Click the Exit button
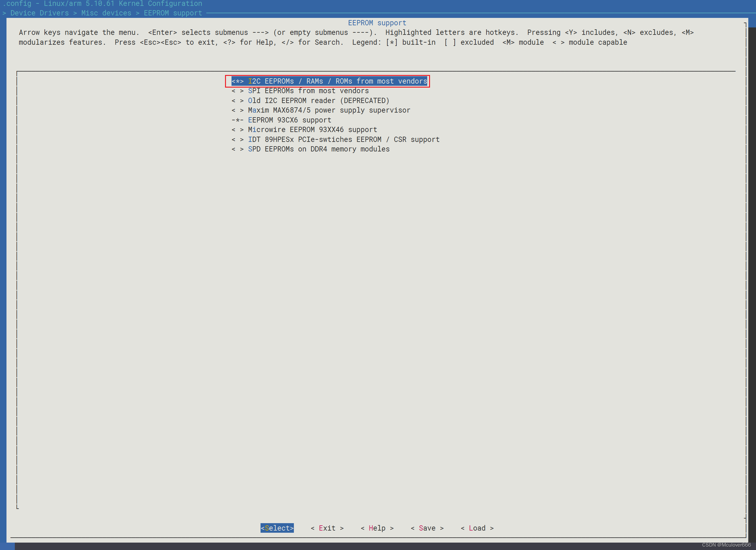Screen dimensions: 756x550 (327, 528)
